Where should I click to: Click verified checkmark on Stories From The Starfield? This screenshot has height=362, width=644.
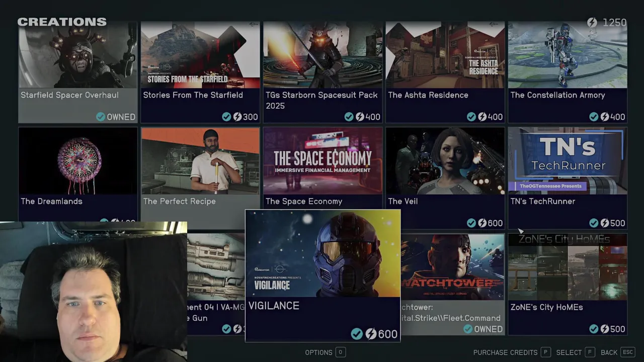point(226,117)
